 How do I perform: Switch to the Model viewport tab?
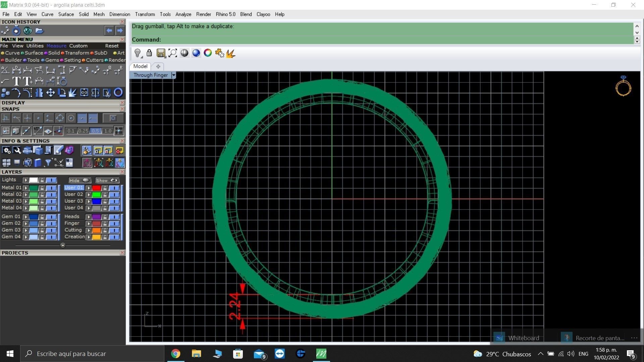point(140,66)
